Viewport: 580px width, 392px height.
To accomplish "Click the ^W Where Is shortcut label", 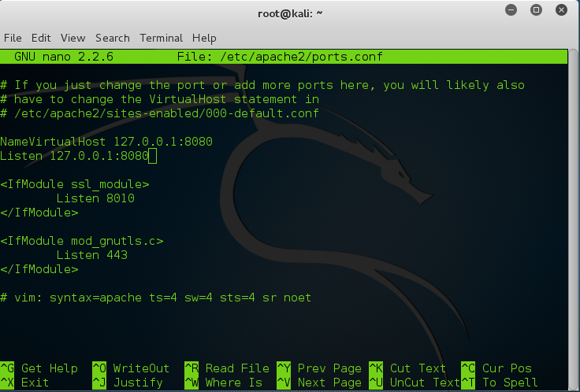I will tap(224, 383).
